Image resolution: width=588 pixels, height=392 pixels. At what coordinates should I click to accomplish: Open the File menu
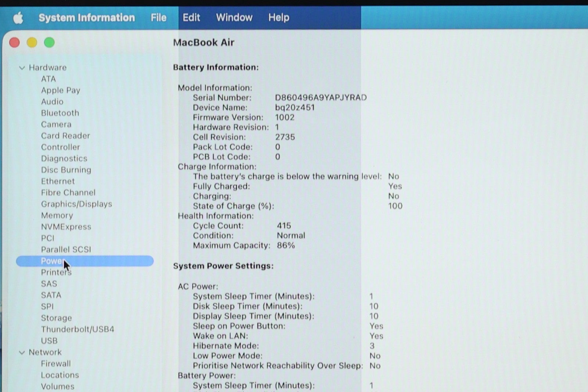pos(158,18)
